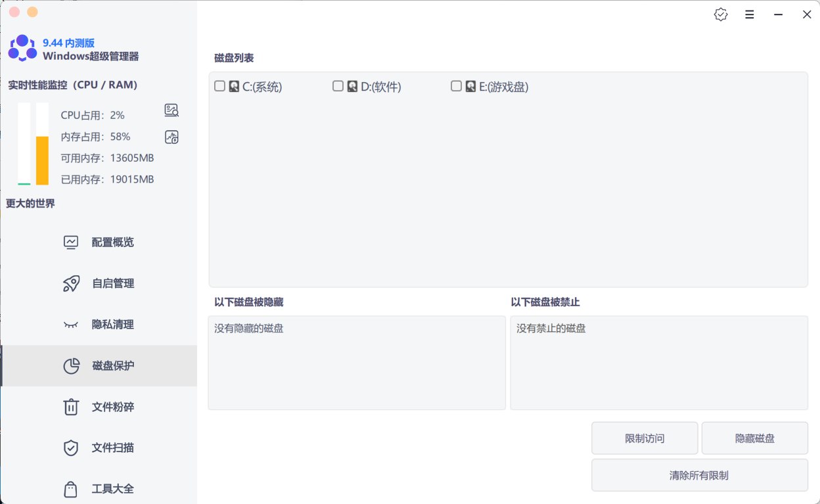Screen dimensions: 820x504
Task: Open the hamburger menu in titlebar
Action: [749, 14]
